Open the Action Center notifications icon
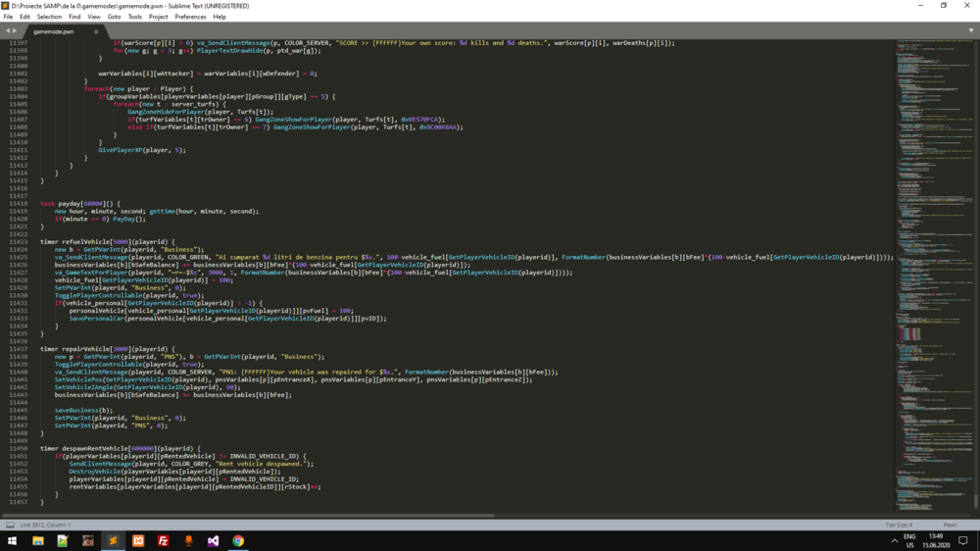The height and width of the screenshot is (551, 980). 963,541
